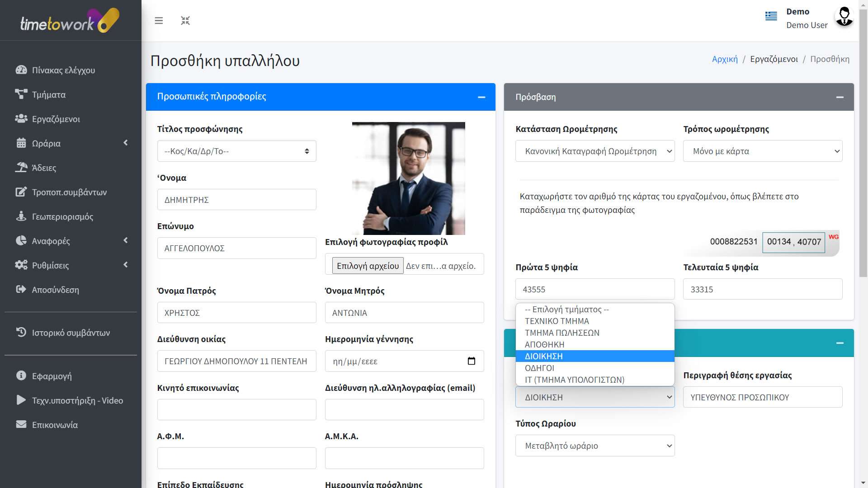Screen dimensions: 868x488
Task: Collapse the teal panel with the minus button
Action: point(840,343)
